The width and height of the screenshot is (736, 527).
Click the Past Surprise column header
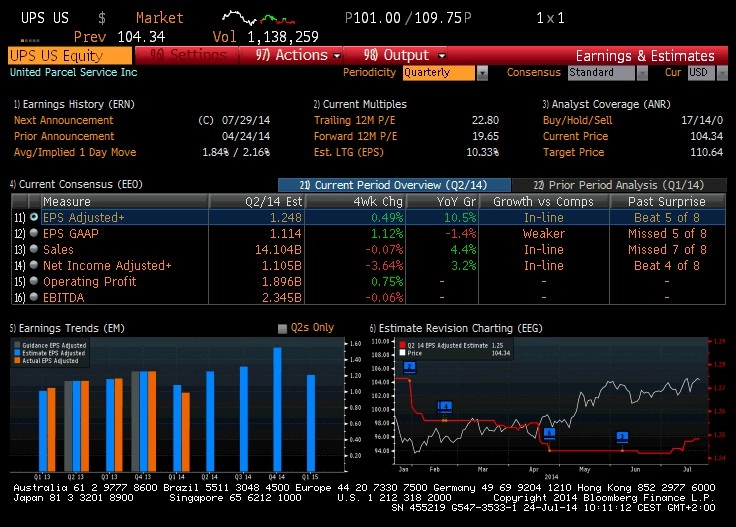click(x=667, y=201)
